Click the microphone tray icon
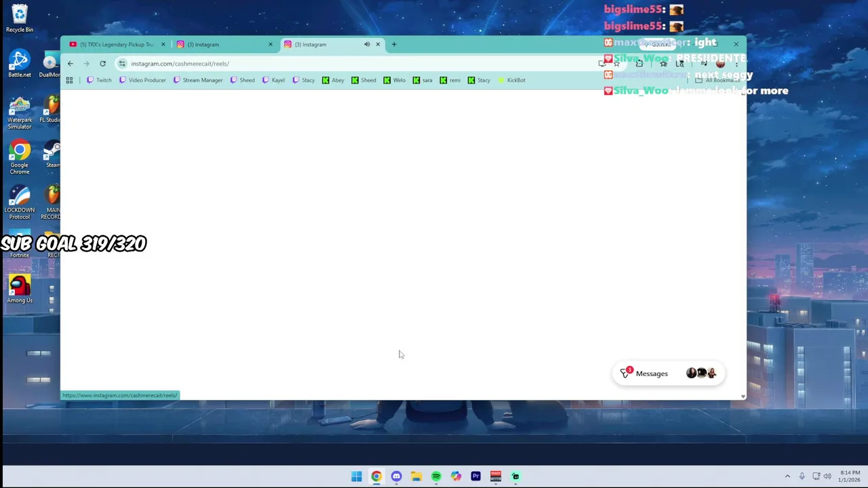This screenshot has width=868, height=488. (x=802, y=476)
